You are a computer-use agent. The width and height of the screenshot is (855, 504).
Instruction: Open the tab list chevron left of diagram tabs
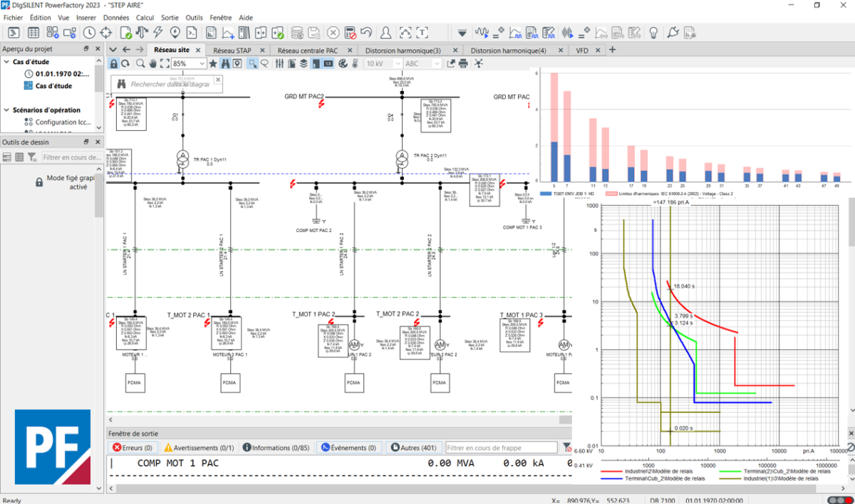click(x=113, y=50)
